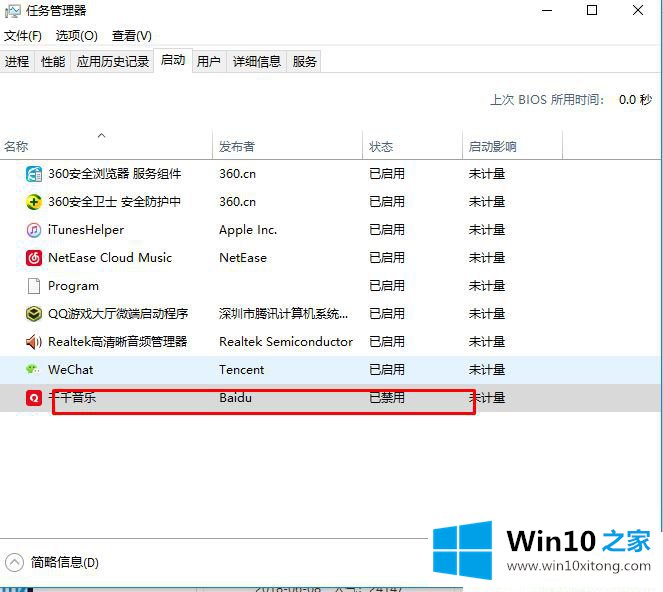Click the NetEase Cloud Music red icon
This screenshot has height=592, width=663.
[34, 258]
